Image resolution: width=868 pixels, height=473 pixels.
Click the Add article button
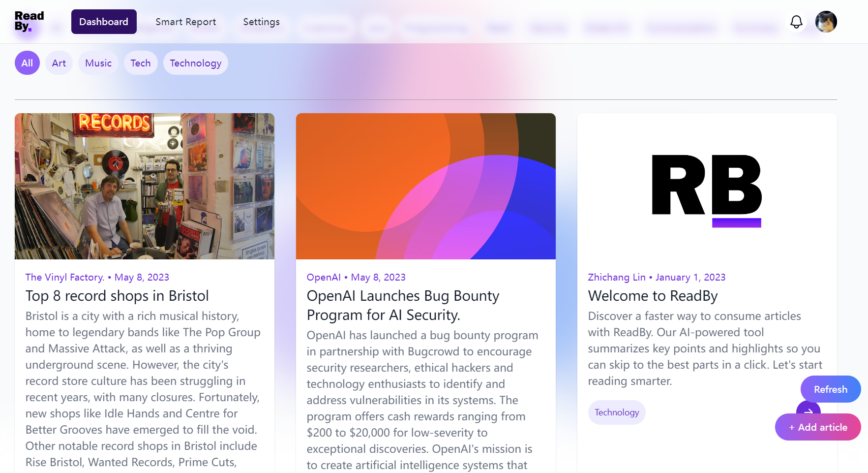click(818, 427)
